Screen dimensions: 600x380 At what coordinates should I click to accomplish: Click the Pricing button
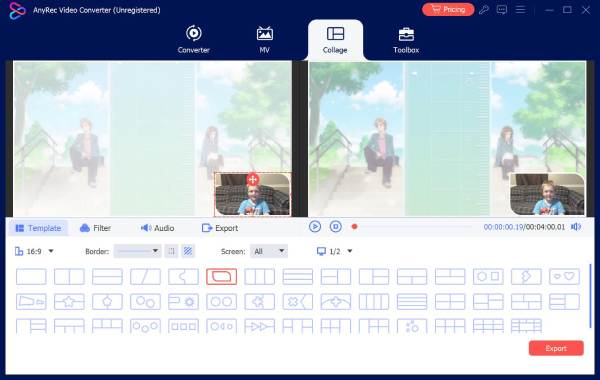point(448,10)
